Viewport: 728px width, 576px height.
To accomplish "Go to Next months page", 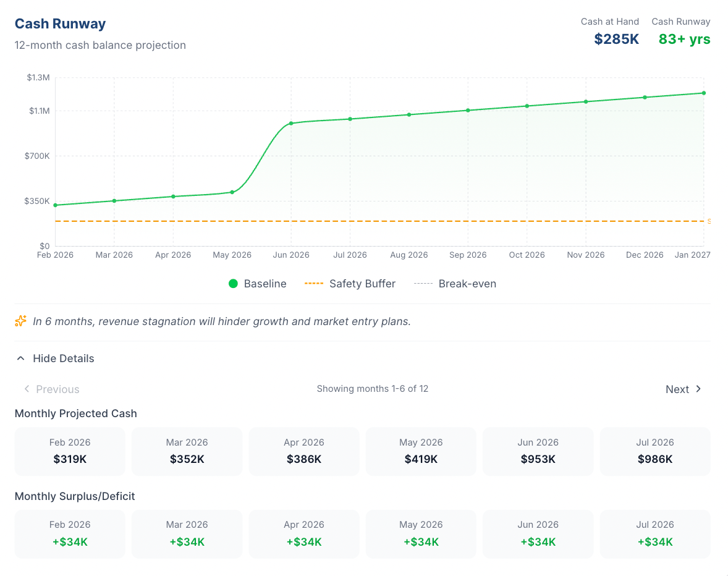I will point(677,389).
